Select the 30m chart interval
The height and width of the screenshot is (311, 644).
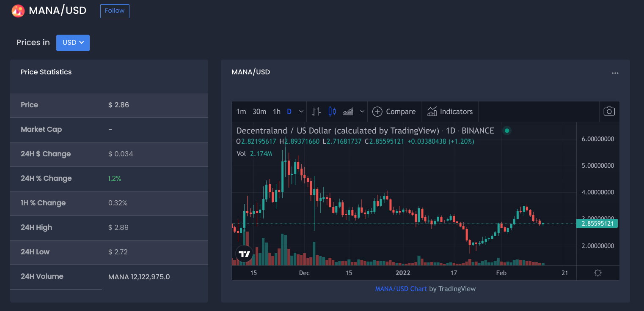[x=259, y=112]
